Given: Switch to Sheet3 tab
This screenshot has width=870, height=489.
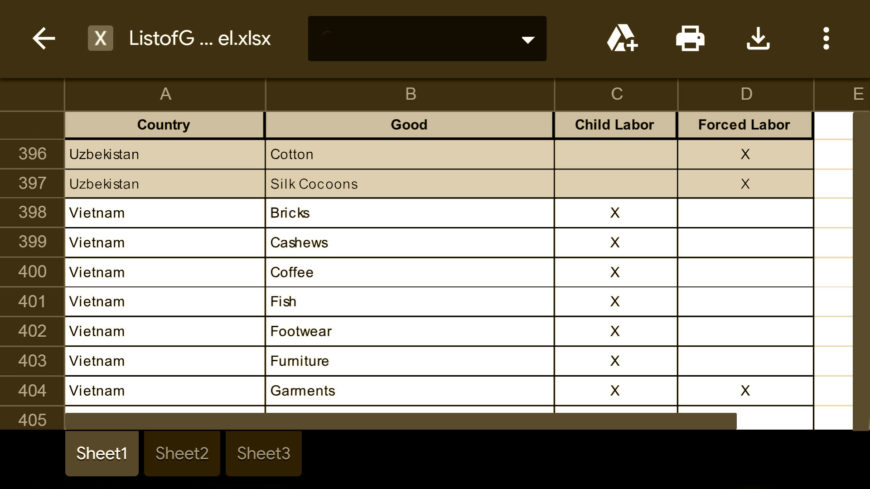Looking at the screenshot, I should click(x=264, y=453).
